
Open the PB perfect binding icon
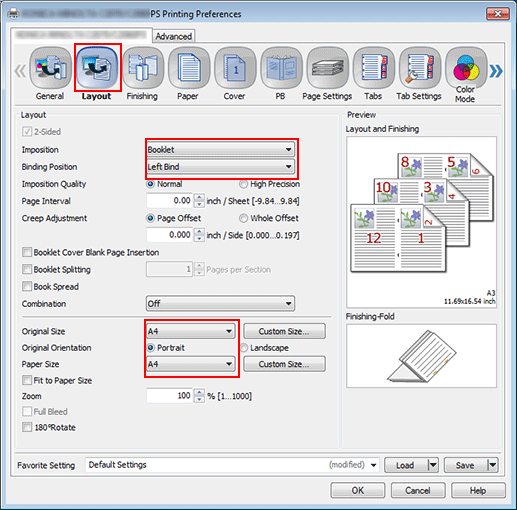click(x=281, y=68)
